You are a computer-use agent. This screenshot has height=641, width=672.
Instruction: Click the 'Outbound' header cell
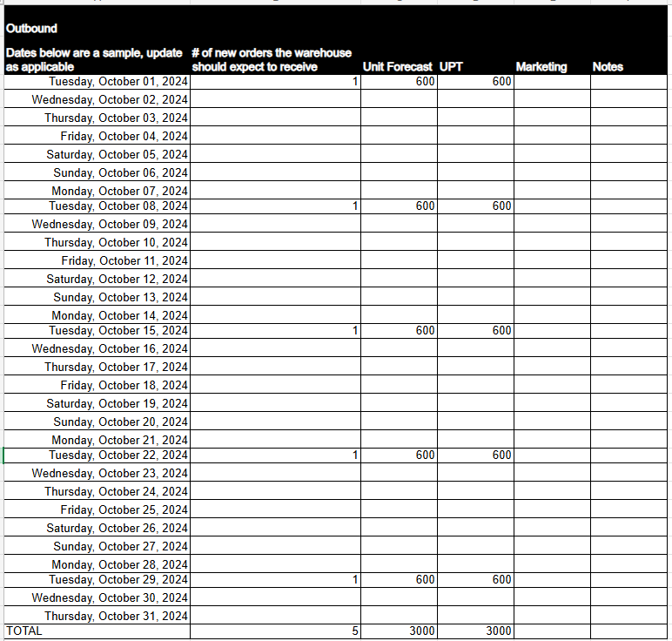[x=31, y=28]
